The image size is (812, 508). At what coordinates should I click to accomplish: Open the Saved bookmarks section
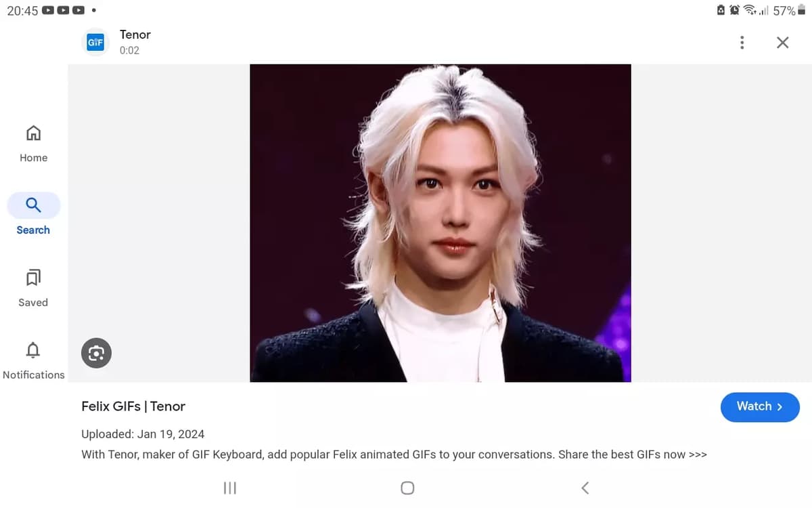point(33,288)
